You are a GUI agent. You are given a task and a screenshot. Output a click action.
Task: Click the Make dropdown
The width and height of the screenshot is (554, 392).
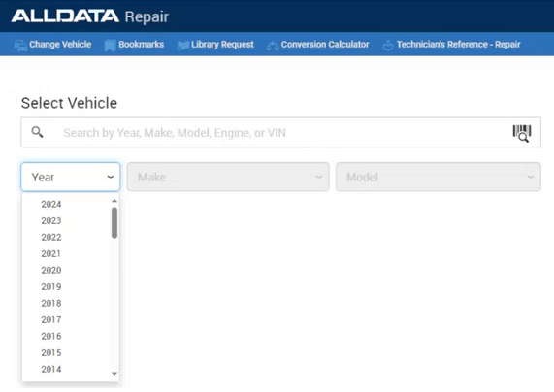coord(228,177)
